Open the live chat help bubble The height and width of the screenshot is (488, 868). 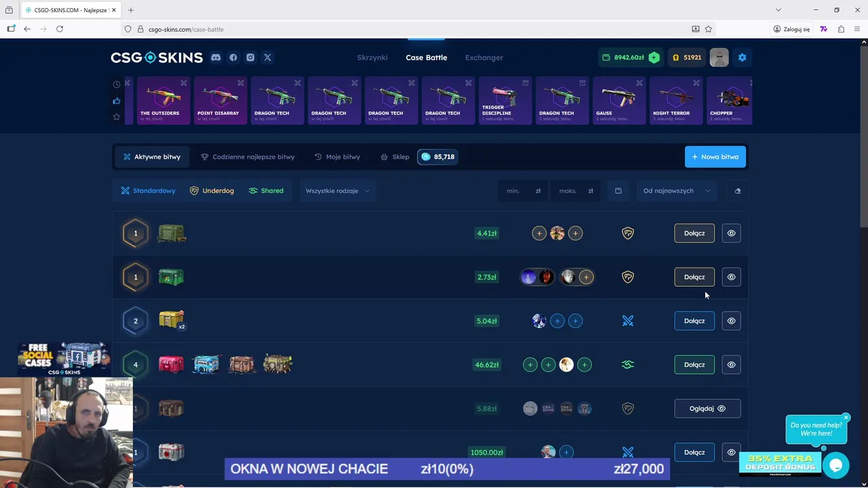(x=835, y=466)
